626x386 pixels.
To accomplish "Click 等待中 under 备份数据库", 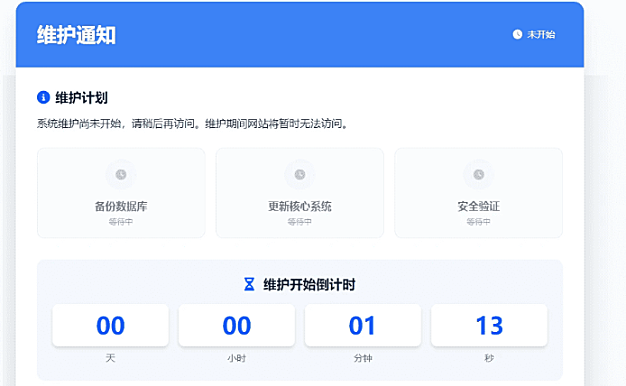I will (x=121, y=222).
